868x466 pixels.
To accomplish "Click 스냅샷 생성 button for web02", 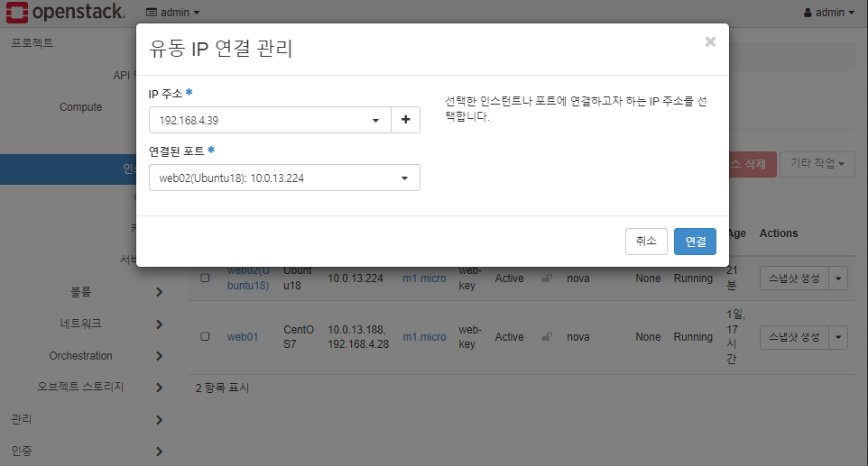I will pos(794,278).
